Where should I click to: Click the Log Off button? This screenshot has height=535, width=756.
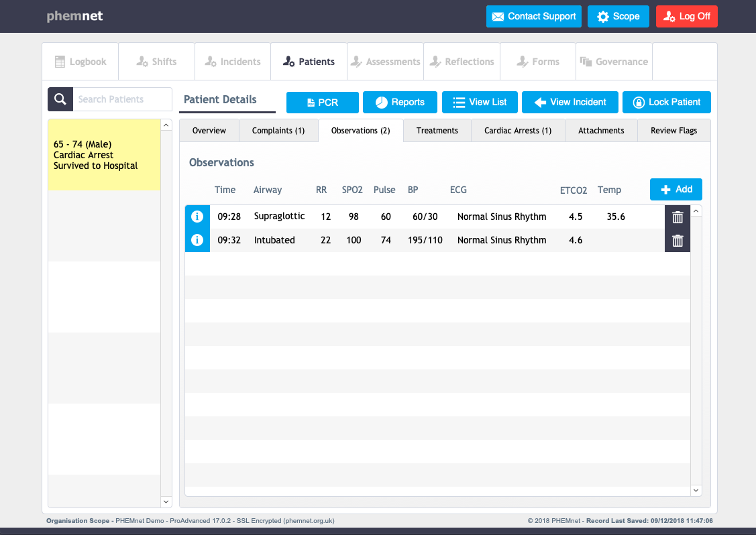[687, 16]
